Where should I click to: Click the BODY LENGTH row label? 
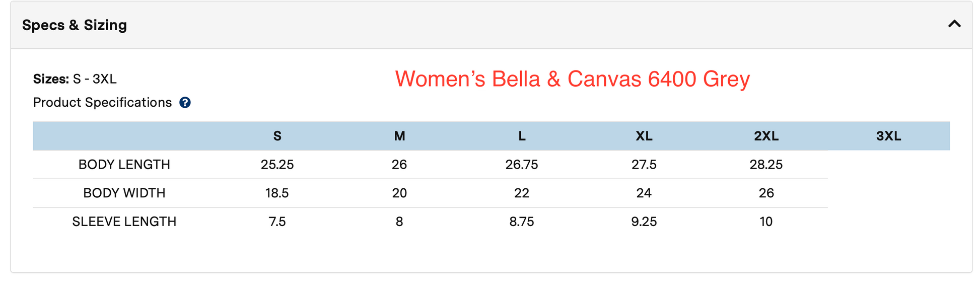(124, 165)
